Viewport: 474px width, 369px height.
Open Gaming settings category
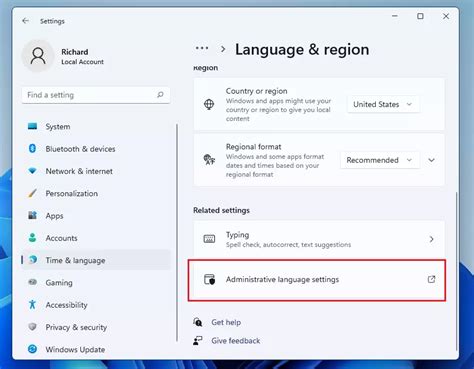pos(96,283)
